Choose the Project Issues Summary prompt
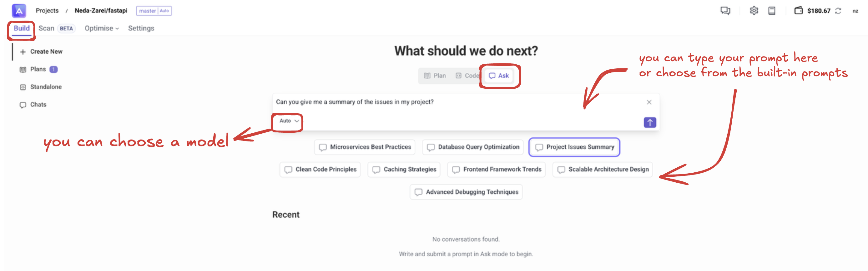This screenshot has width=868, height=271. (x=574, y=147)
